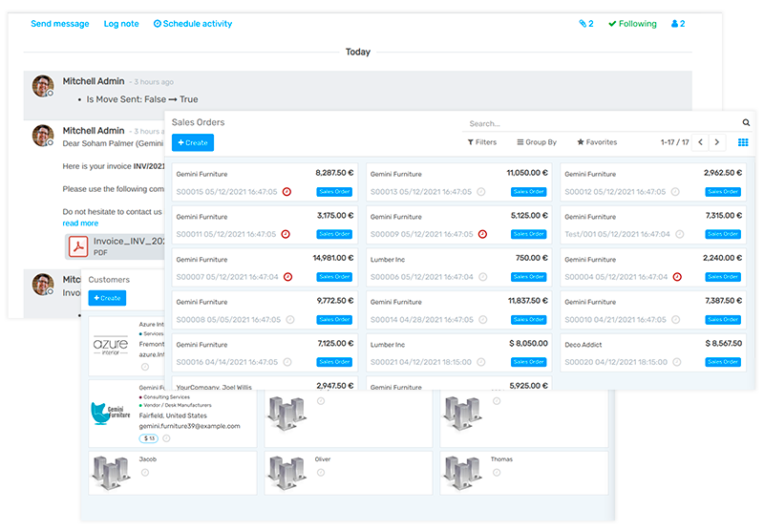Open the Send message composer

coord(60,24)
